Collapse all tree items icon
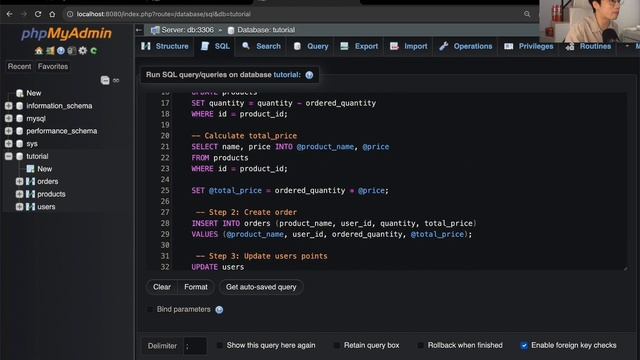Viewport: 640px width, 360px height. [x=105, y=80]
